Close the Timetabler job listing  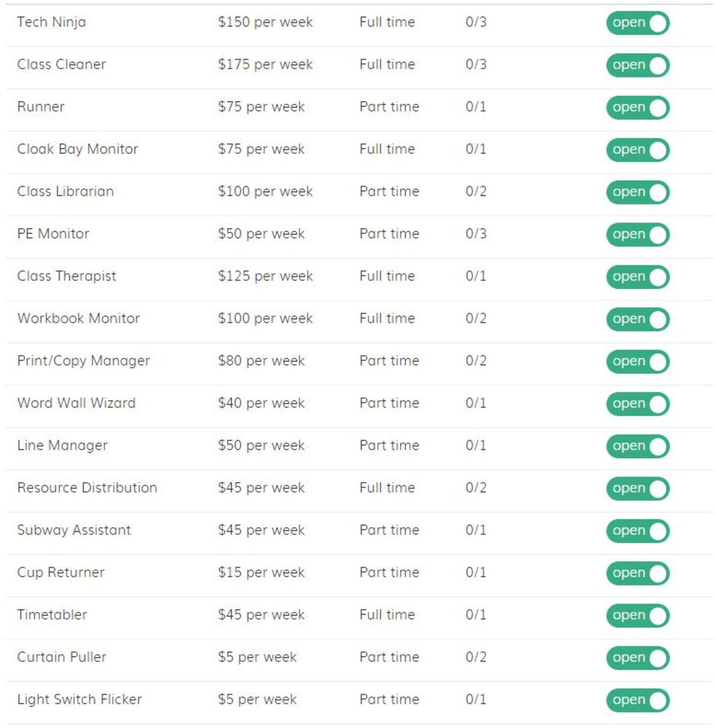[637, 615]
